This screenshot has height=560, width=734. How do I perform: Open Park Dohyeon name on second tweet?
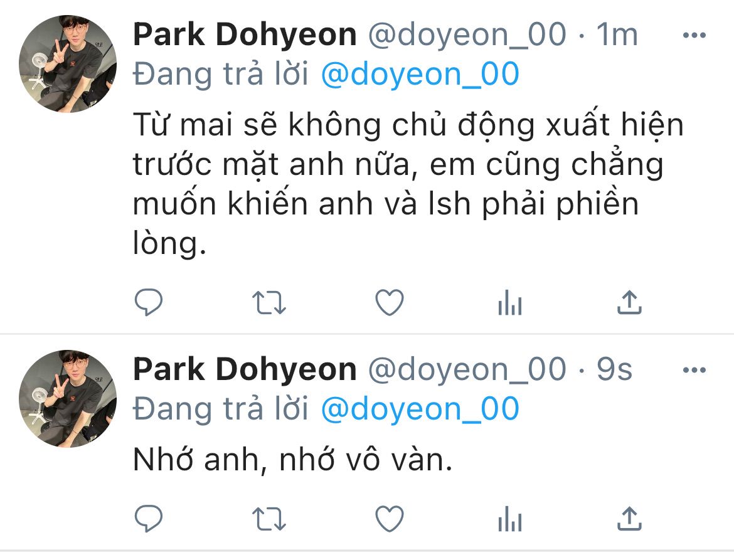pos(245,369)
